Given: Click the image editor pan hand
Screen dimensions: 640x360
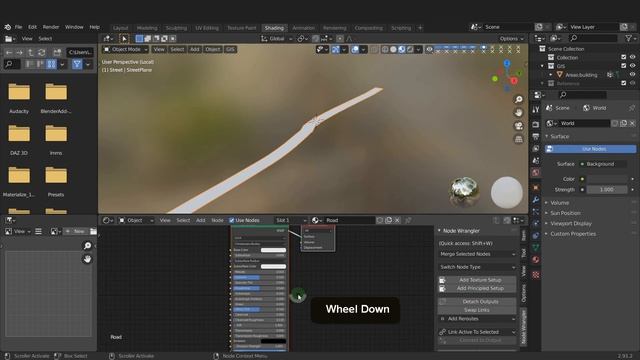Looking at the screenshot, I should tap(87, 259).
